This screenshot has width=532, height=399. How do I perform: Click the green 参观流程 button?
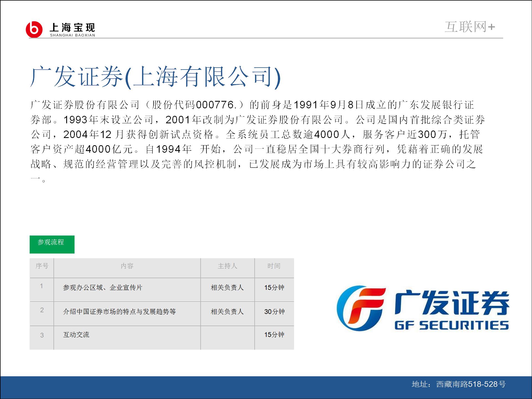[52, 244]
